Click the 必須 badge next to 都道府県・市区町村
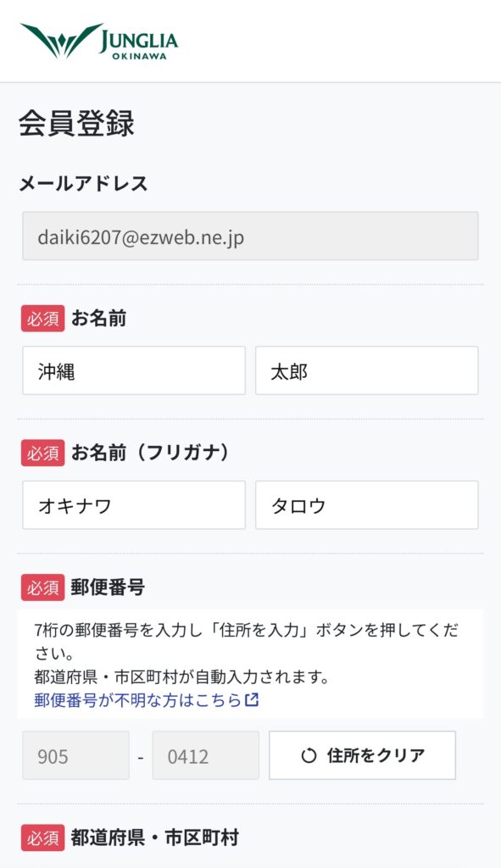The width and height of the screenshot is (501, 868). coord(42,838)
